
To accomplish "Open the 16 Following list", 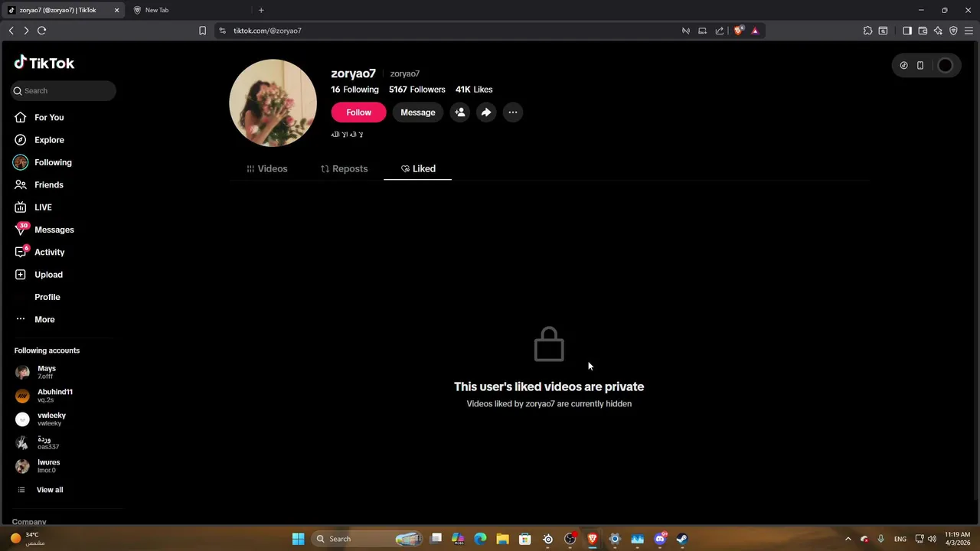I will [354, 90].
